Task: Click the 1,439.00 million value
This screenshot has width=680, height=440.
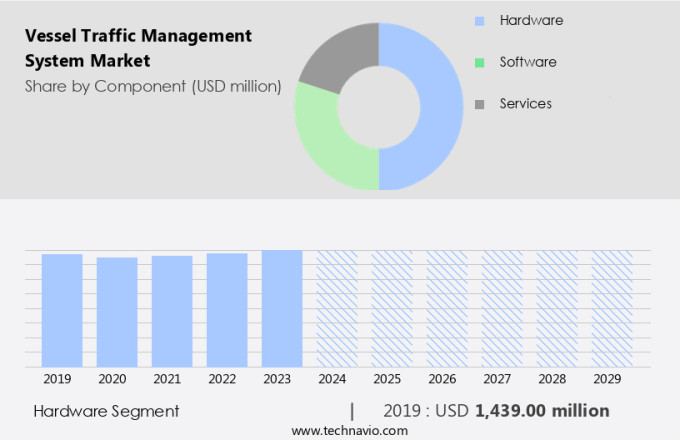Action: [543, 411]
